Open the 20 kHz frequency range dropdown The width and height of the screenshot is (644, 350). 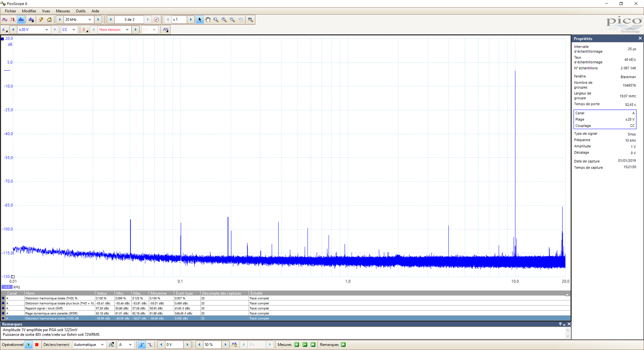click(90, 19)
